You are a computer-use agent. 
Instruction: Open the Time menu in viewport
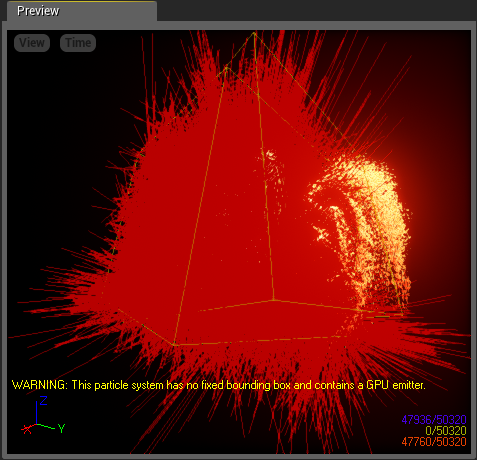78,43
